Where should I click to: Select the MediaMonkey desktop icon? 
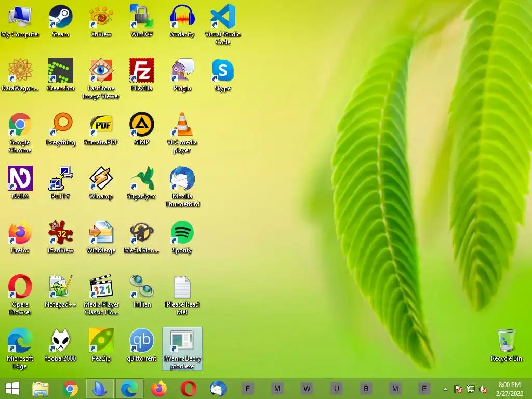[x=142, y=237]
